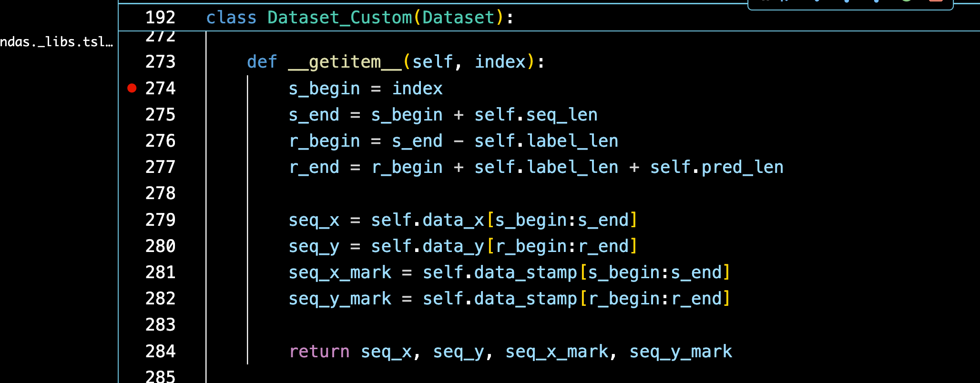The height and width of the screenshot is (383, 980).
Task: Click the seq_y_mark variable on line 282
Action: 340,299
